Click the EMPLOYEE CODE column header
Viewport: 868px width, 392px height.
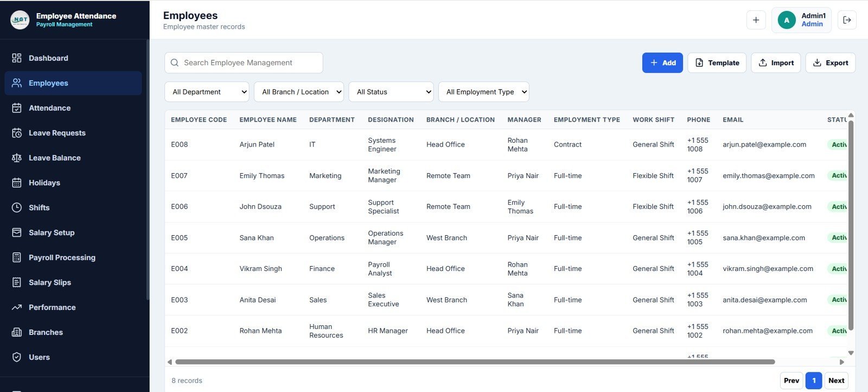[199, 120]
